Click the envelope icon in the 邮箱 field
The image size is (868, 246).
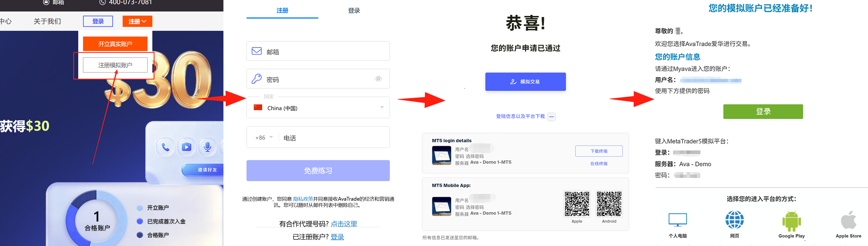(257, 51)
